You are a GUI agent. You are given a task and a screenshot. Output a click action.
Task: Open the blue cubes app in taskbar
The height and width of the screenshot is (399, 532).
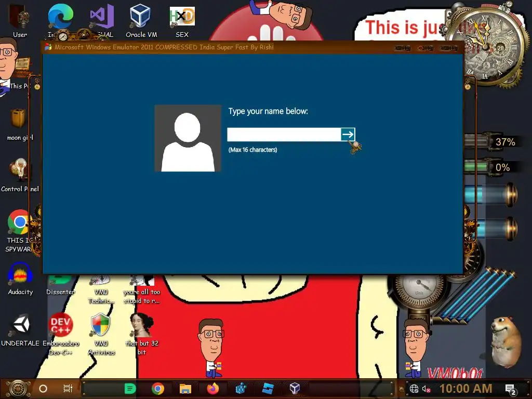tap(241, 389)
